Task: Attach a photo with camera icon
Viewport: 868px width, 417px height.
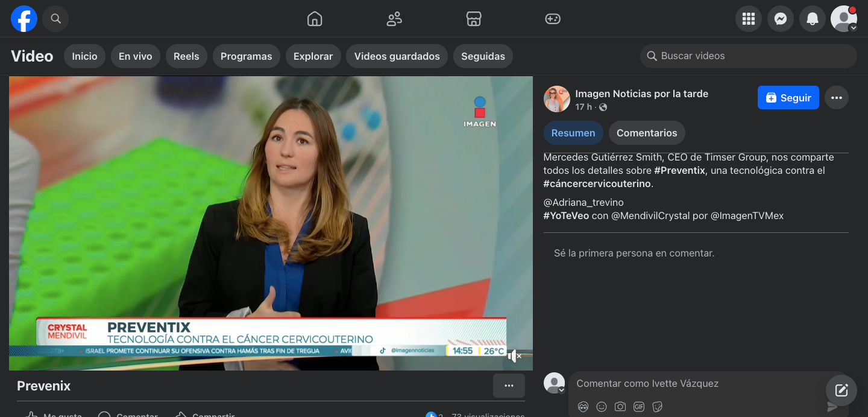Action: tap(620, 407)
